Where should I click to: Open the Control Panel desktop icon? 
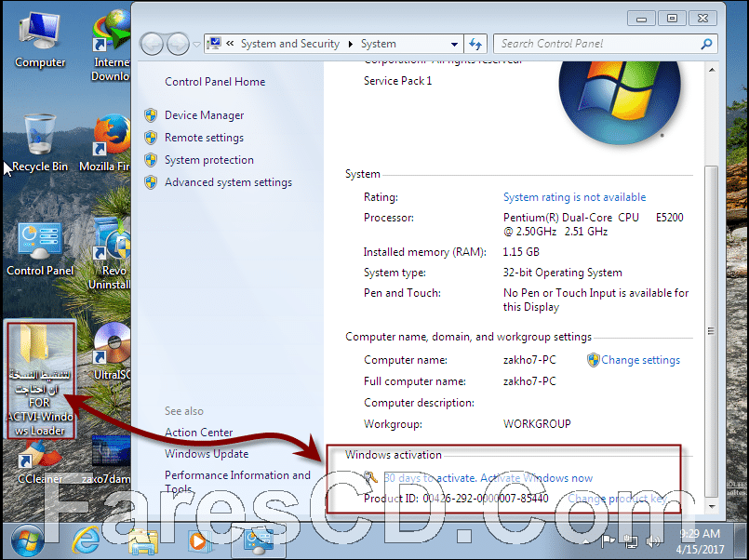coord(40,248)
